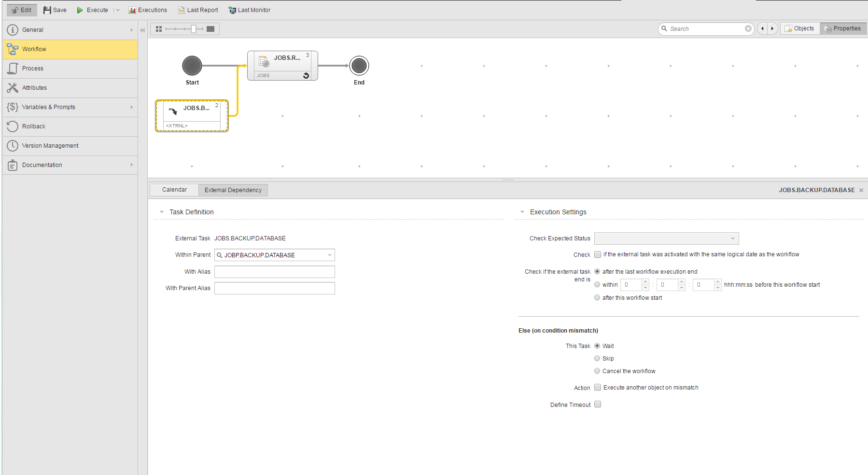
Task: Click the Objects button
Action: point(799,28)
